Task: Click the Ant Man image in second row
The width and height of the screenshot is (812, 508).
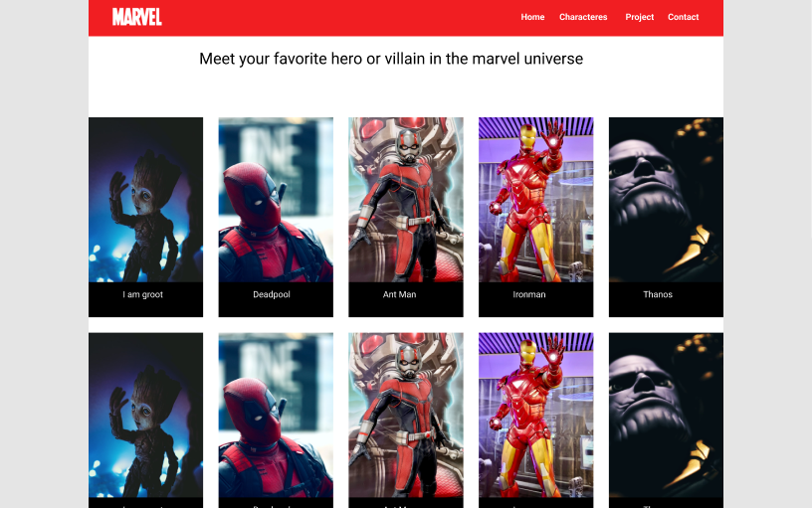Action: click(x=405, y=415)
